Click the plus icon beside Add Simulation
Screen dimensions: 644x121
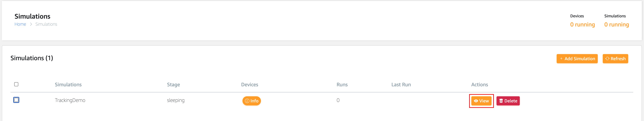coord(561,58)
